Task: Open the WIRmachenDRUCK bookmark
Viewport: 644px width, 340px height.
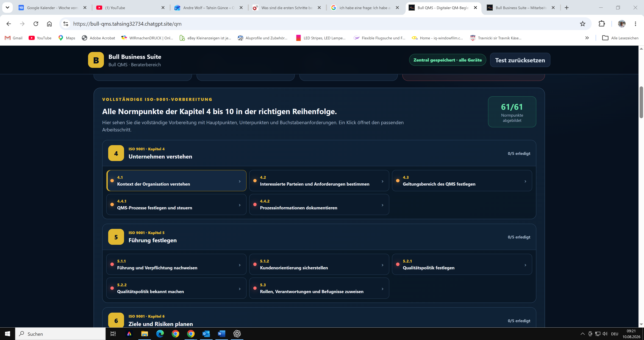Action: (147, 38)
